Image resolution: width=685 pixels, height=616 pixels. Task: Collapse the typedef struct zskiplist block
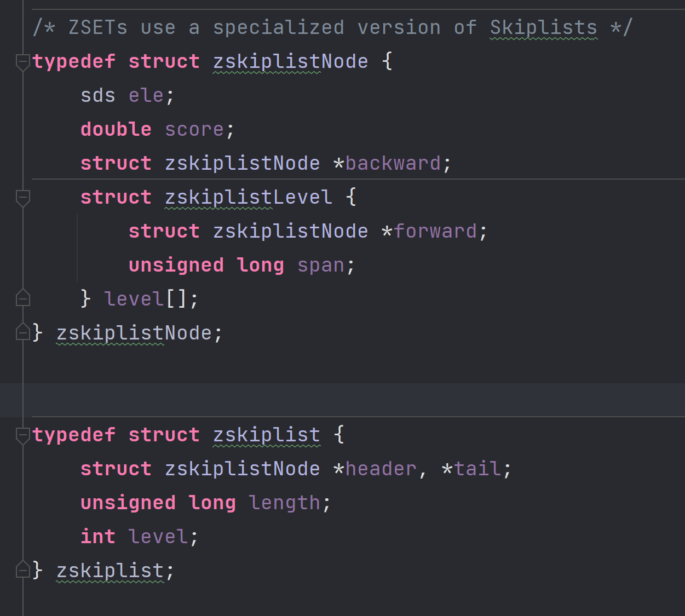pos(22,436)
